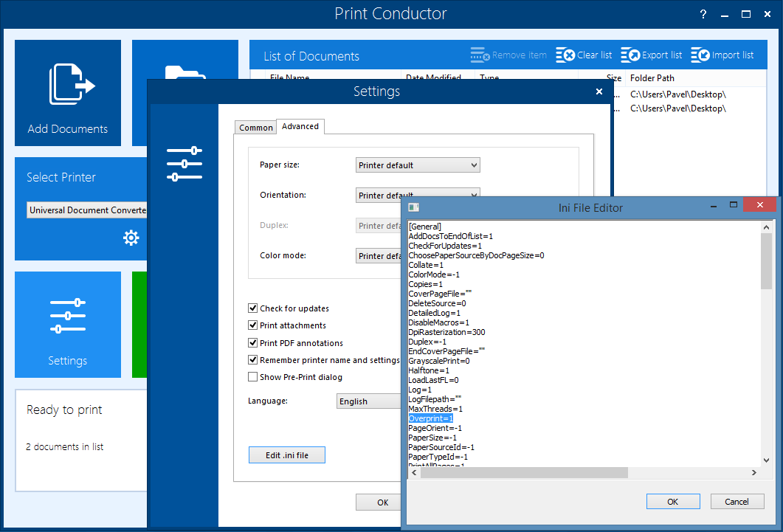Select the Advanced tab in Settings
Viewport: 783px width, 532px height.
point(300,126)
